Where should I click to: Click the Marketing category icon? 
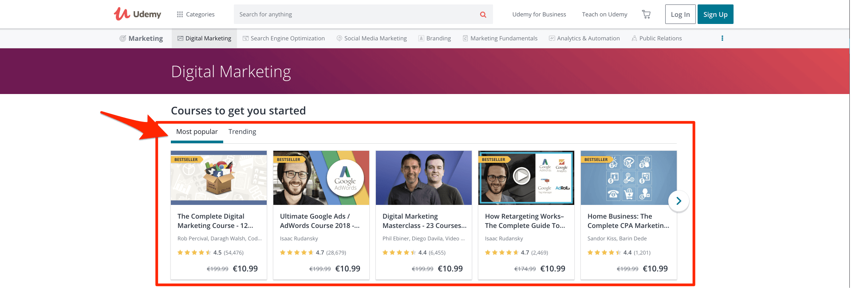coord(122,39)
